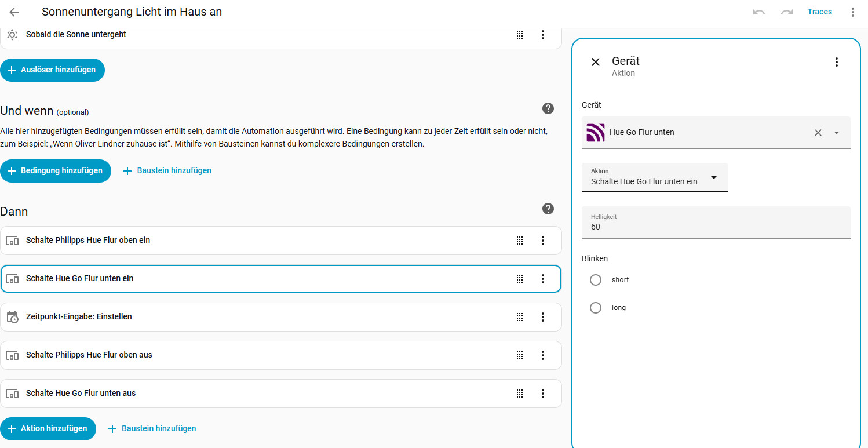868x448 pixels.
Task: Open three-dot menu for 'Schalte Philipps Hue Flur oben ein'
Action: tap(543, 241)
